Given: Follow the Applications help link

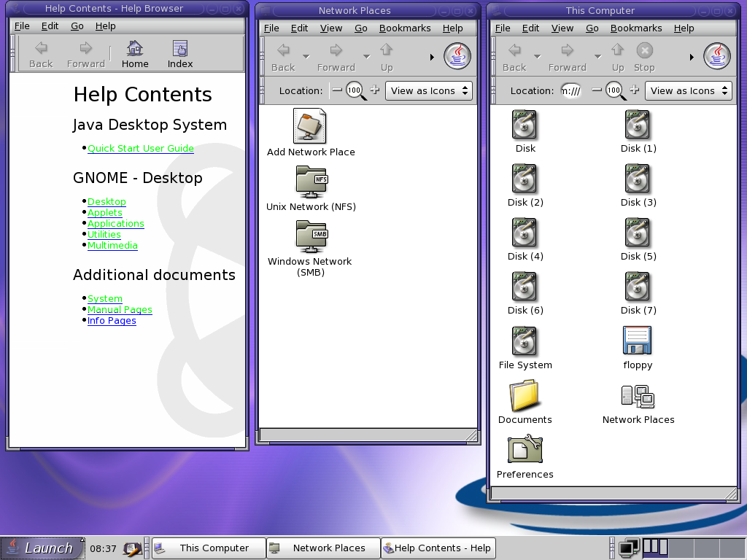Looking at the screenshot, I should tap(116, 223).
